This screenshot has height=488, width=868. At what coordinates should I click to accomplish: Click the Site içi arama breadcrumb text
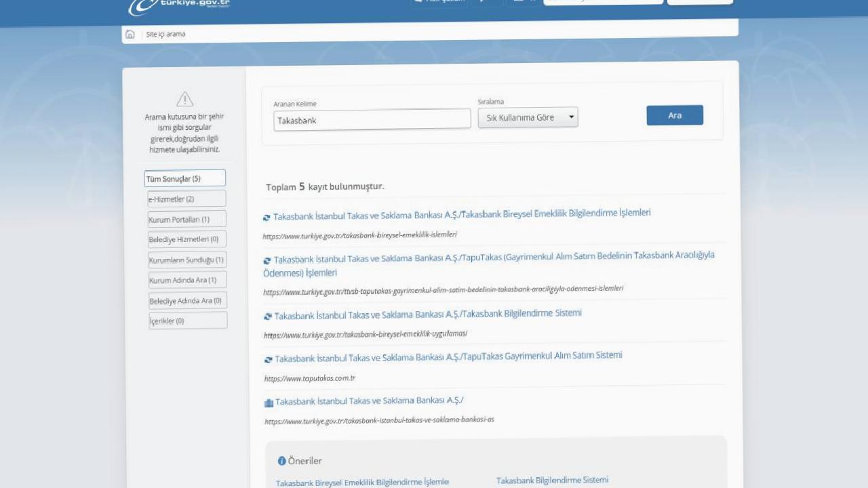coord(165,34)
